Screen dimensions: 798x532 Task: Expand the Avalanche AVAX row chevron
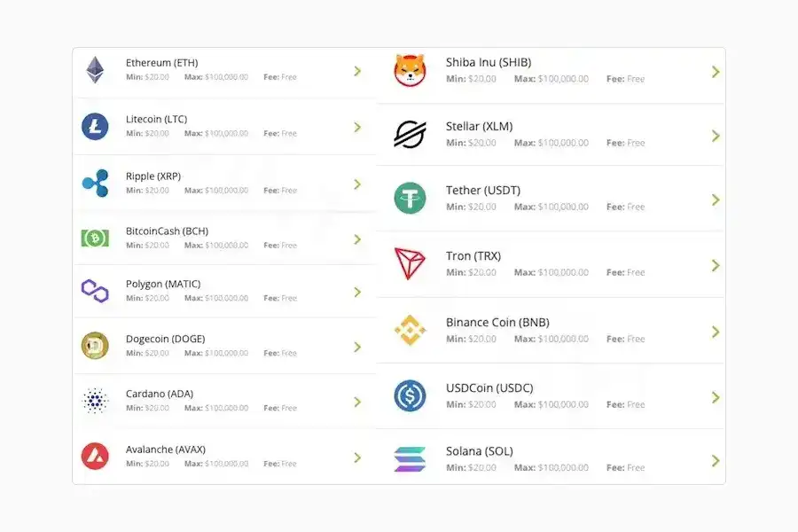357,457
